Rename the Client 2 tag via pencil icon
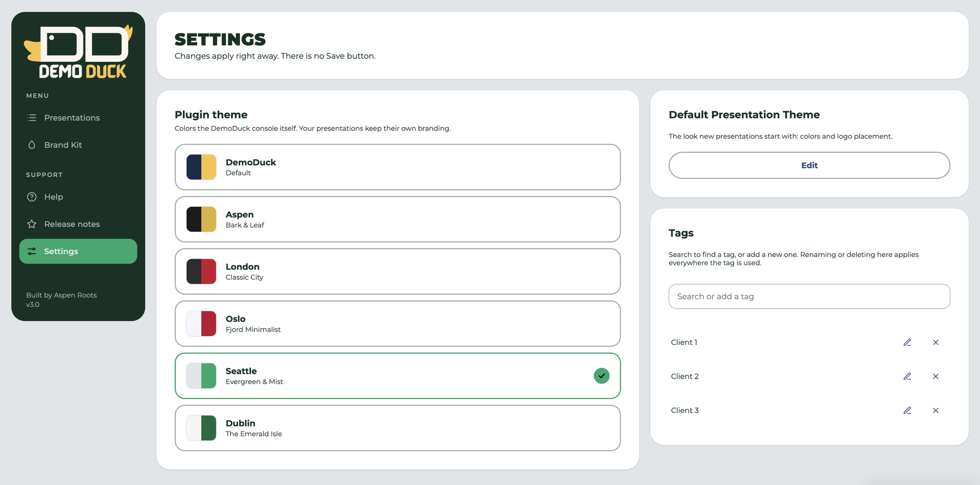This screenshot has width=980, height=485. pyautogui.click(x=907, y=376)
